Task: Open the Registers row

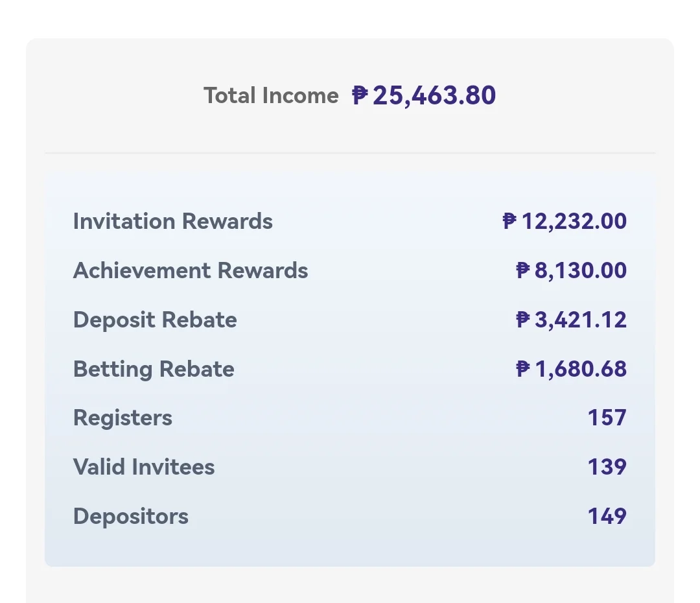Action: pyautogui.click(x=350, y=418)
